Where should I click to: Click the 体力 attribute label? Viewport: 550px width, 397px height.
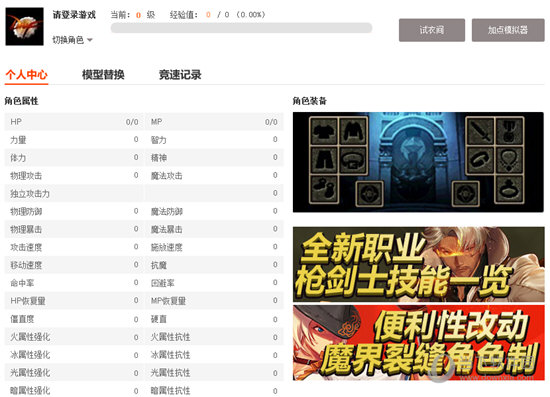pos(18,158)
